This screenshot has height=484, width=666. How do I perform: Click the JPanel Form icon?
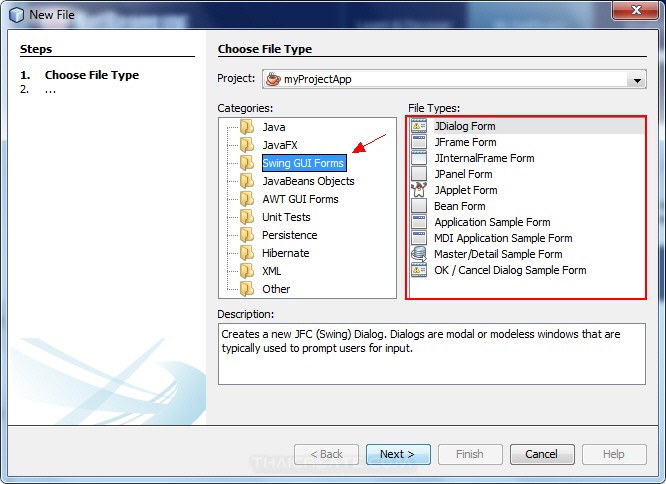point(419,174)
